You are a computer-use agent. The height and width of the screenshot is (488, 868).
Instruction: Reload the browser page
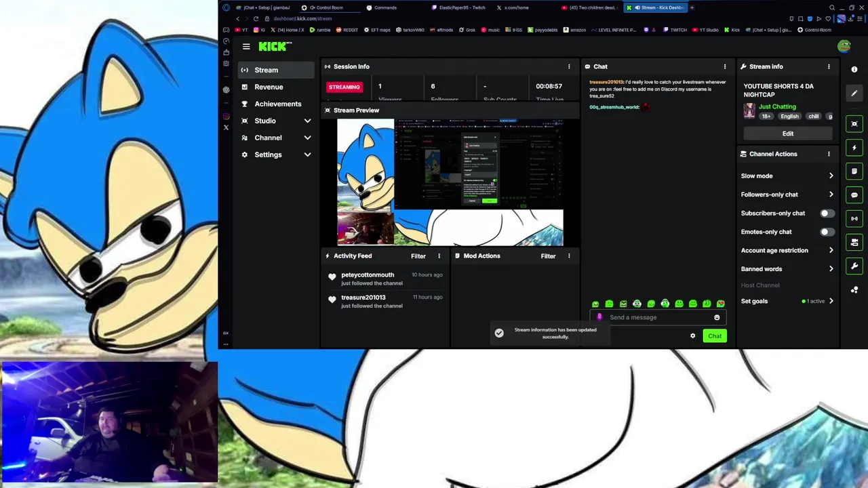[256, 18]
